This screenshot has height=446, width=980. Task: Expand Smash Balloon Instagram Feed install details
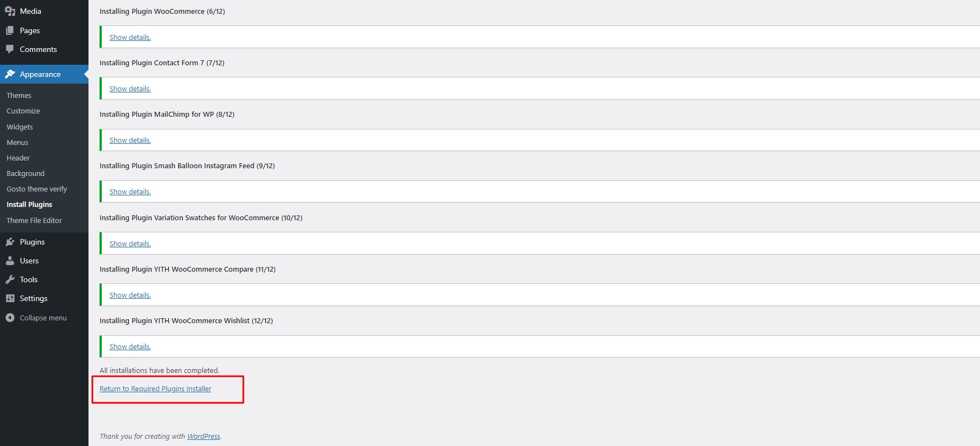pyautogui.click(x=130, y=191)
